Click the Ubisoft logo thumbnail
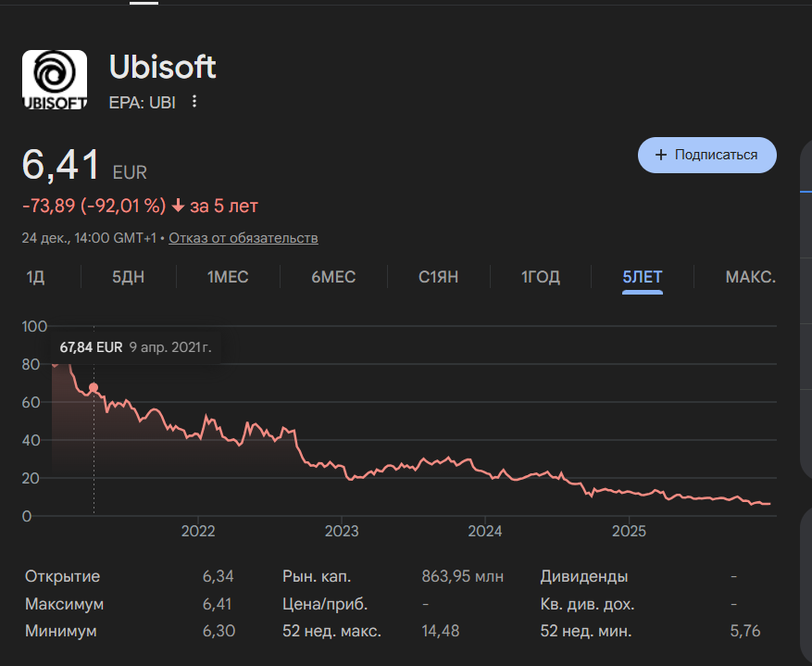Image resolution: width=812 pixels, height=666 pixels. click(55, 82)
